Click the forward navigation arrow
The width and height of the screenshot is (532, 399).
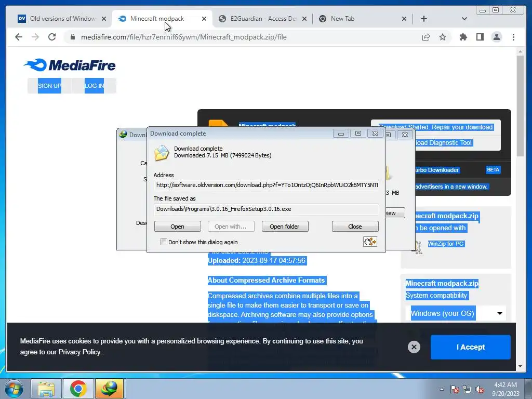(x=35, y=37)
